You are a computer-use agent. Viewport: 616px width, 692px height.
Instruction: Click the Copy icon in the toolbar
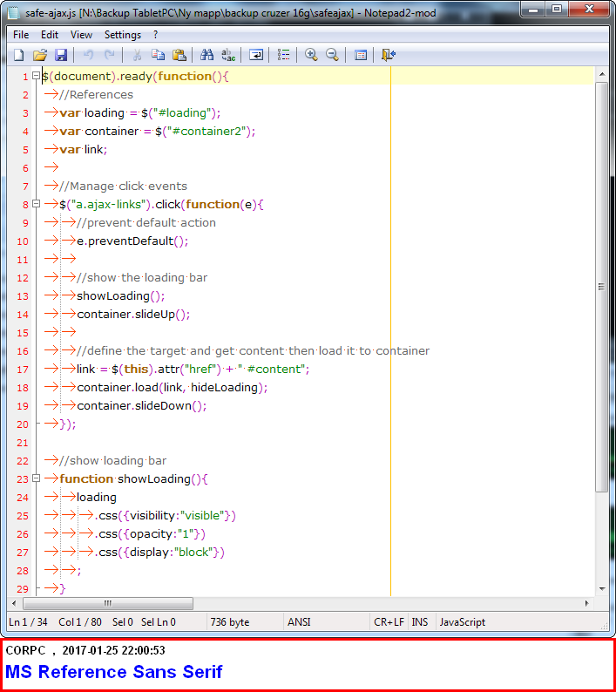(158, 55)
